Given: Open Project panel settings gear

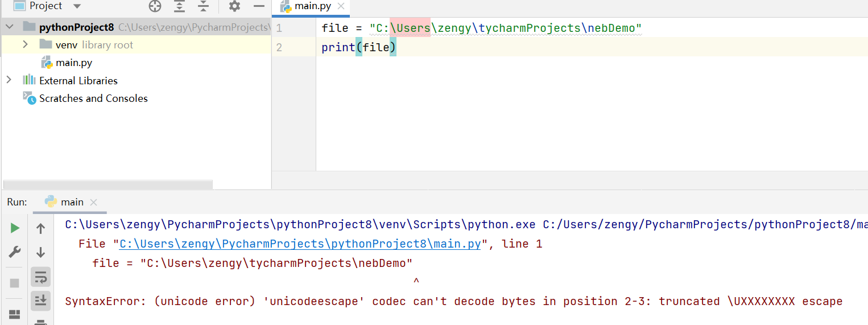Looking at the screenshot, I should point(234,6).
